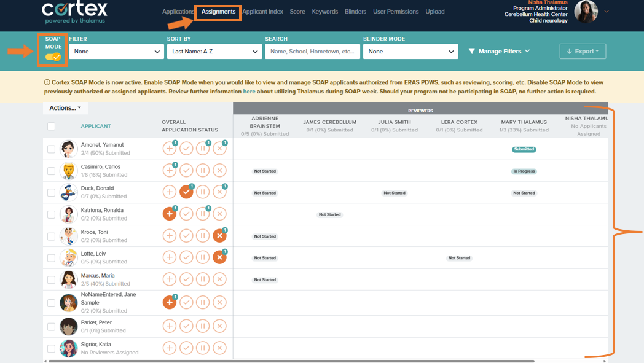644x363 pixels.
Task: Check the box for Casimiro, Carlos
Action: pyautogui.click(x=51, y=170)
